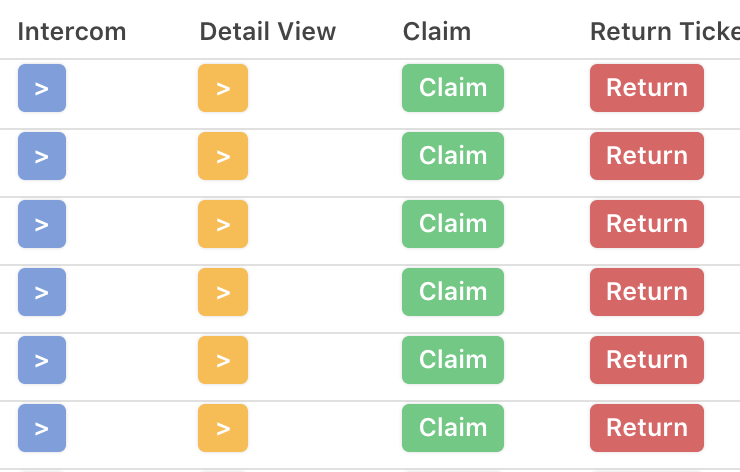
Task: Expand Detail View in fifth row
Action: click(x=223, y=360)
